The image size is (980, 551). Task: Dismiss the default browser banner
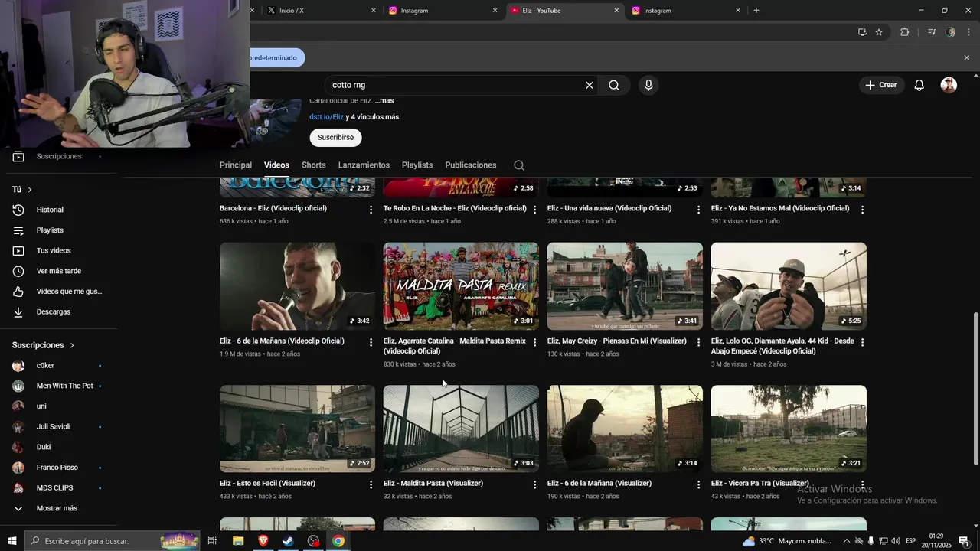coord(966,57)
